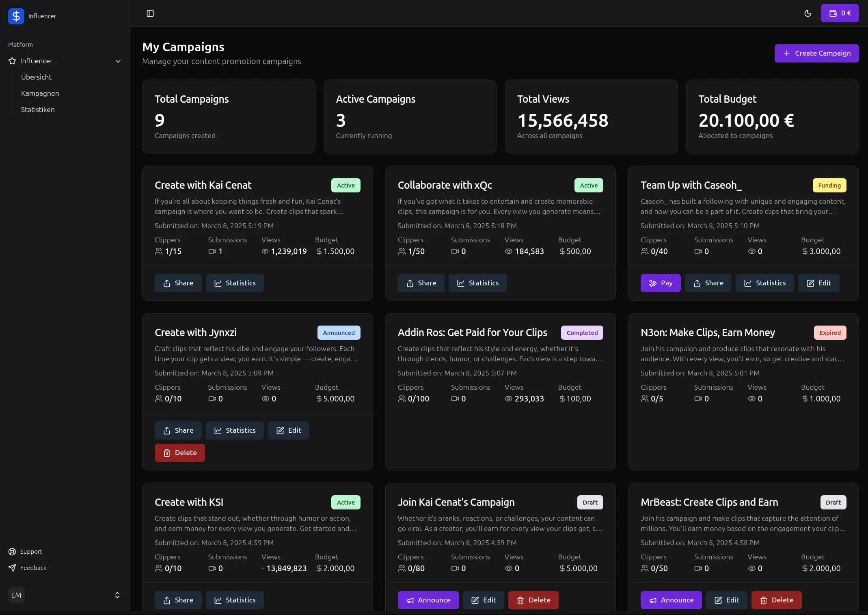The image size is (868, 615).
Task: Click the Completed badge on Addin Ros card
Action: pos(582,332)
